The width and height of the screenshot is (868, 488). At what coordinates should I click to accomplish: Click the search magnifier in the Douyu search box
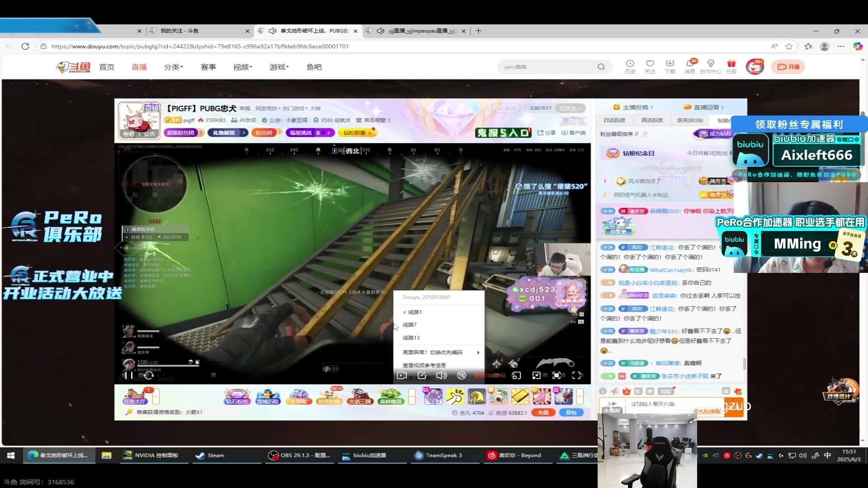tap(601, 67)
